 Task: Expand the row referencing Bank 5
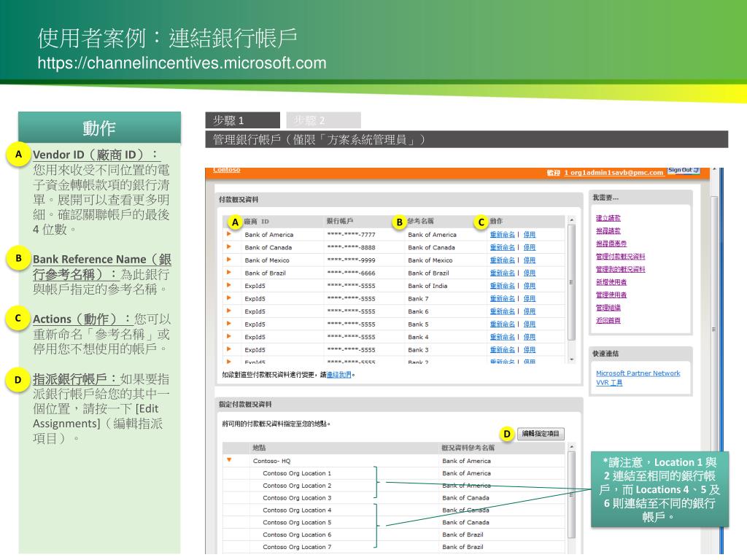tap(228, 324)
